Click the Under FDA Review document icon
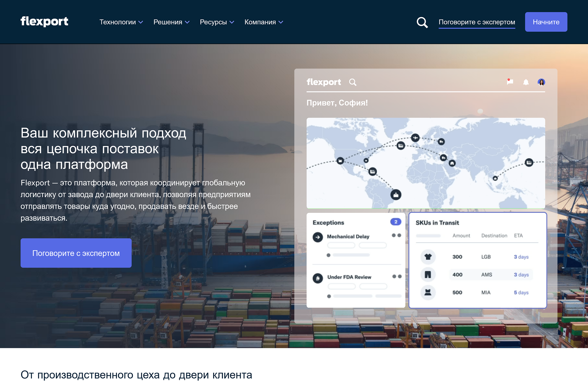588x392 pixels. point(318,278)
